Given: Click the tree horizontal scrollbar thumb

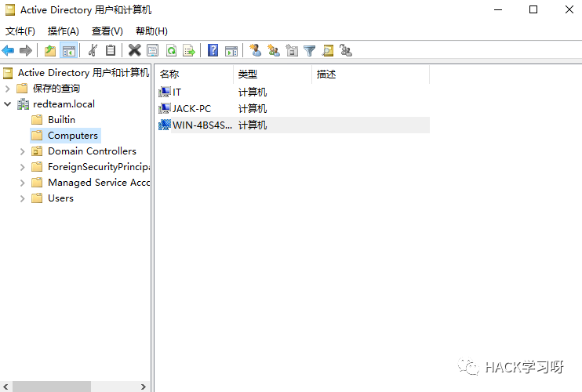Looking at the screenshot, I should tap(52, 387).
